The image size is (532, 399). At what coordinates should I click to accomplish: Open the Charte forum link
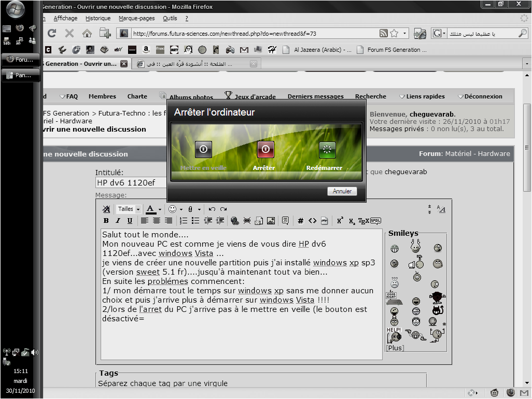137,96
